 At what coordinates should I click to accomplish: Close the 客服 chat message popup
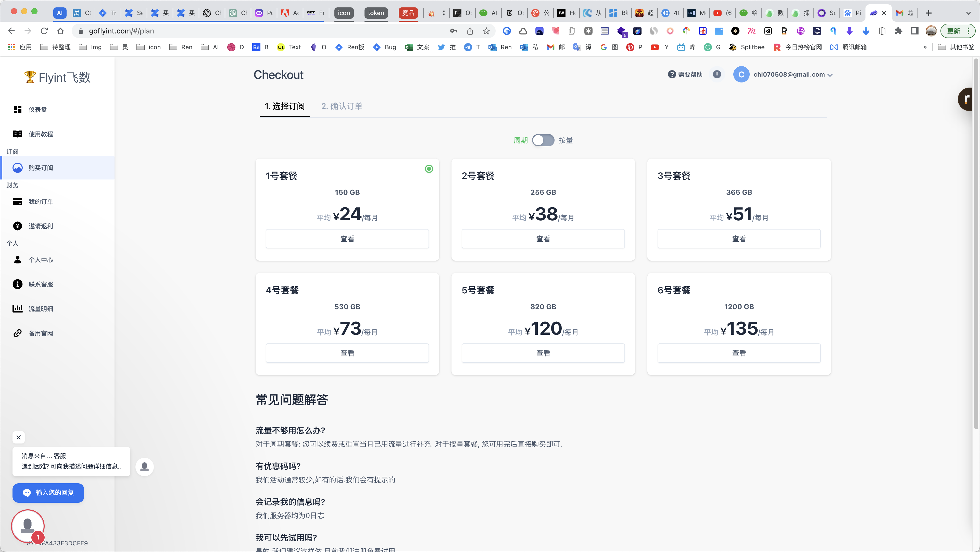pyautogui.click(x=19, y=437)
